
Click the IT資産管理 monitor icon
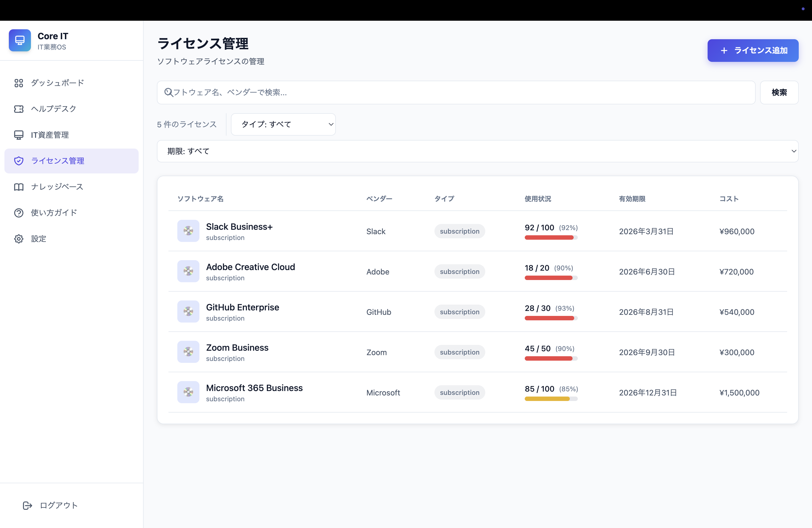point(19,135)
